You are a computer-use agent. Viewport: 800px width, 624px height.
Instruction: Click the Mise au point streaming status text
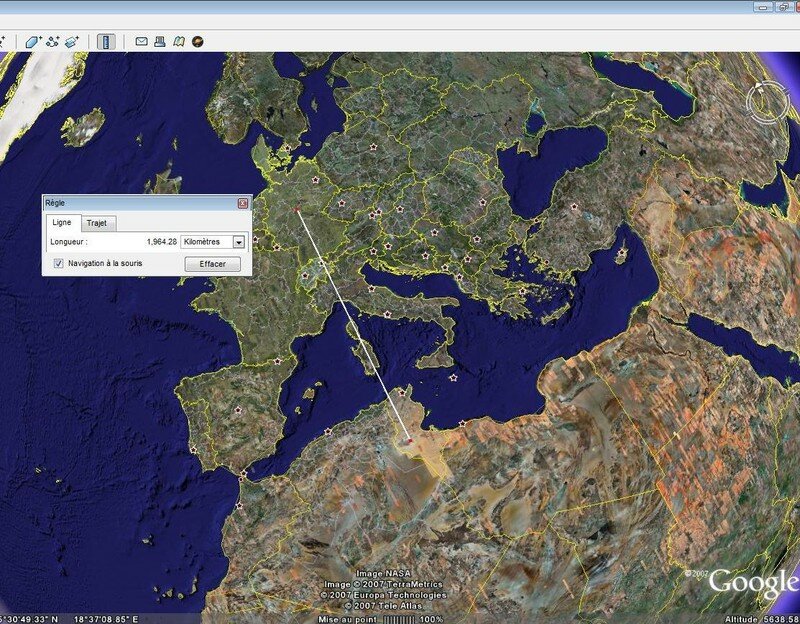[x=347, y=619]
